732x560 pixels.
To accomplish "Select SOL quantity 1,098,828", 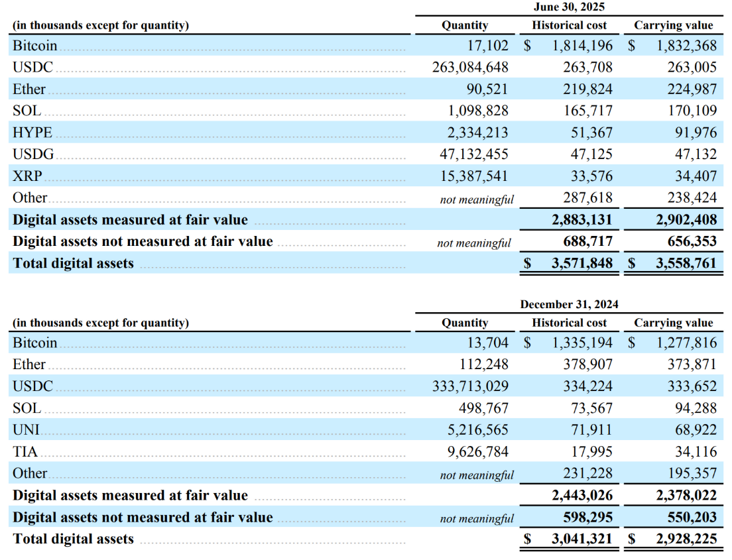I will point(478,111).
